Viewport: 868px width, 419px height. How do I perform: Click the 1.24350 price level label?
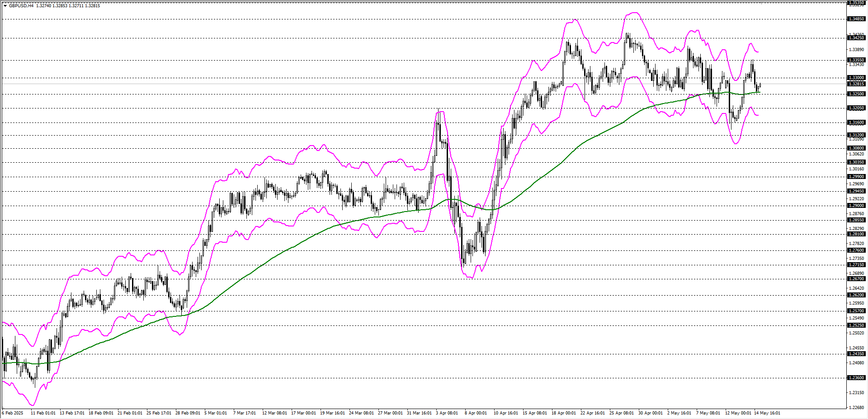pyautogui.click(x=856, y=354)
